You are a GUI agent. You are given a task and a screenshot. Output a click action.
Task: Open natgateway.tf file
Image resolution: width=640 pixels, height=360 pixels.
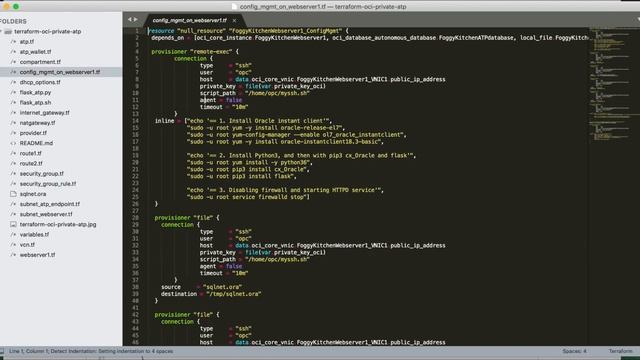(38, 123)
